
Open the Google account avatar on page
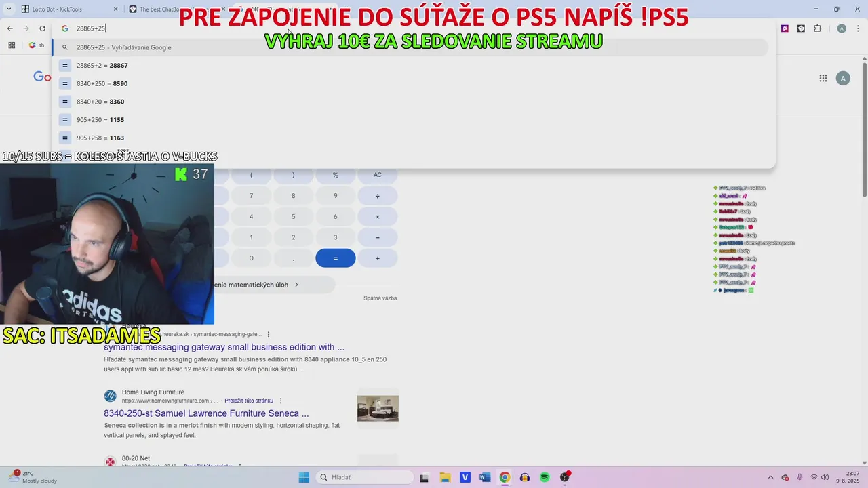(x=843, y=79)
